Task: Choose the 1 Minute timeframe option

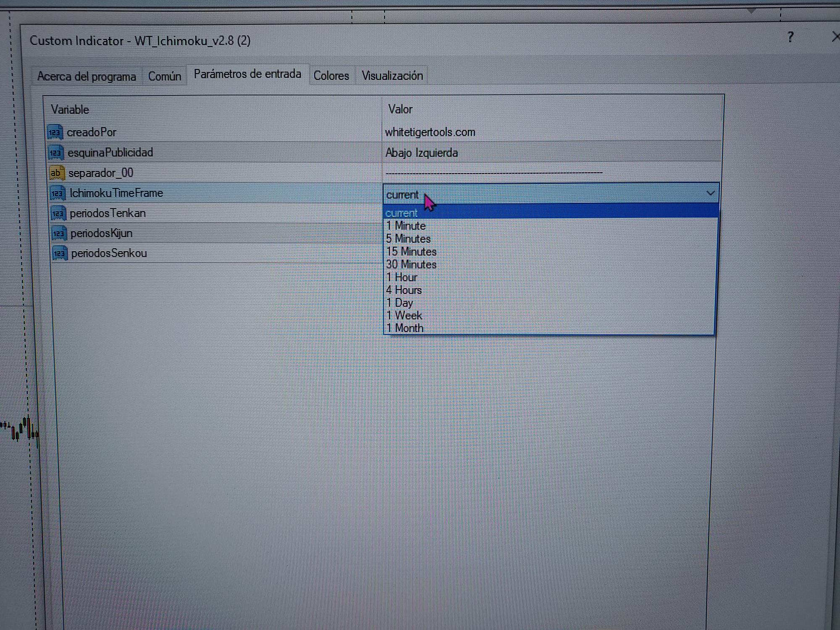Action: (x=406, y=226)
